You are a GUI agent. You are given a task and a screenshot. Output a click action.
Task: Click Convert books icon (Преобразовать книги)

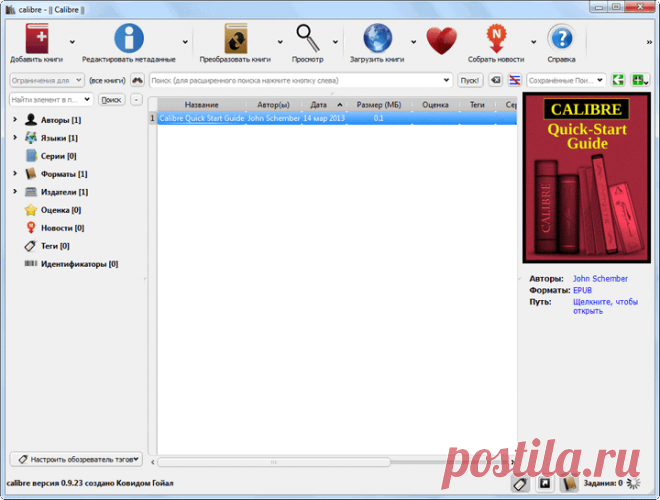[236, 39]
